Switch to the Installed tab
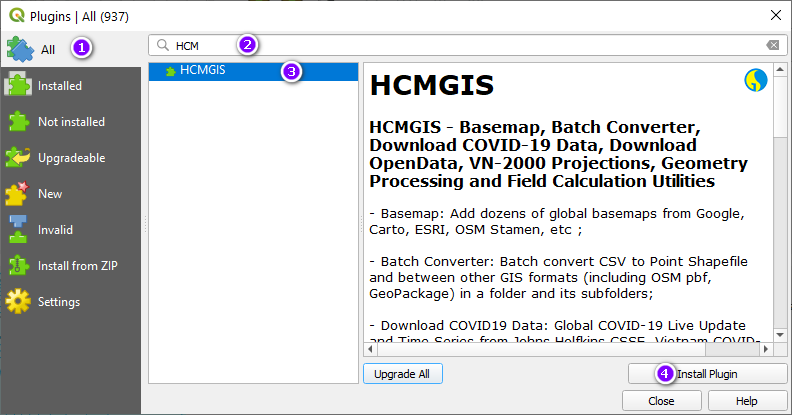 [x=71, y=85]
